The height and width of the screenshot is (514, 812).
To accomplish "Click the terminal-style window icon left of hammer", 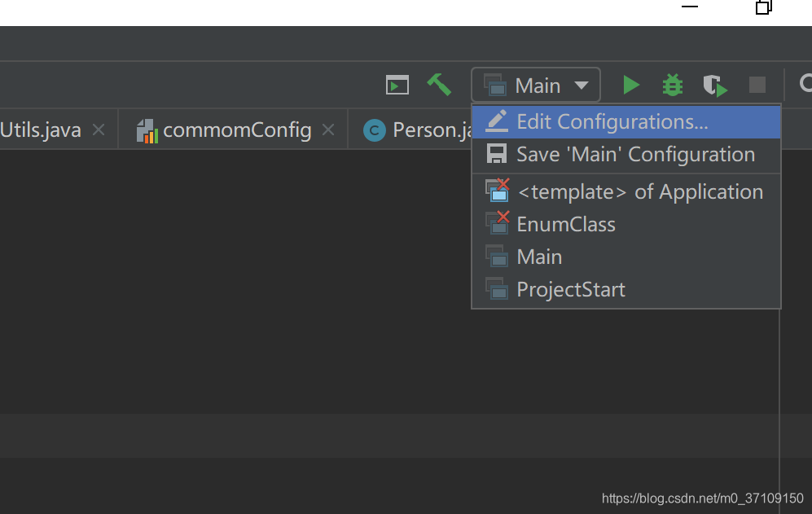I will coord(397,85).
